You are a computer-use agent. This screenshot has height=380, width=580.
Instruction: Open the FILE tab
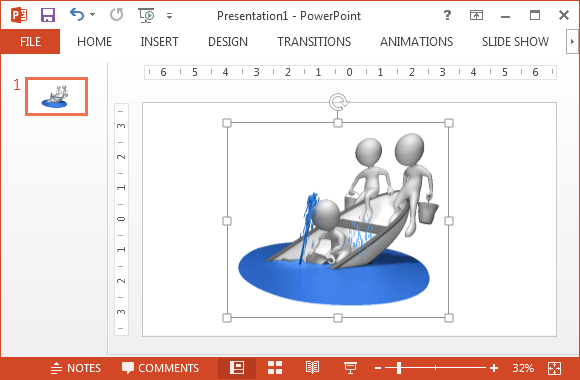[x=30, y=42]
